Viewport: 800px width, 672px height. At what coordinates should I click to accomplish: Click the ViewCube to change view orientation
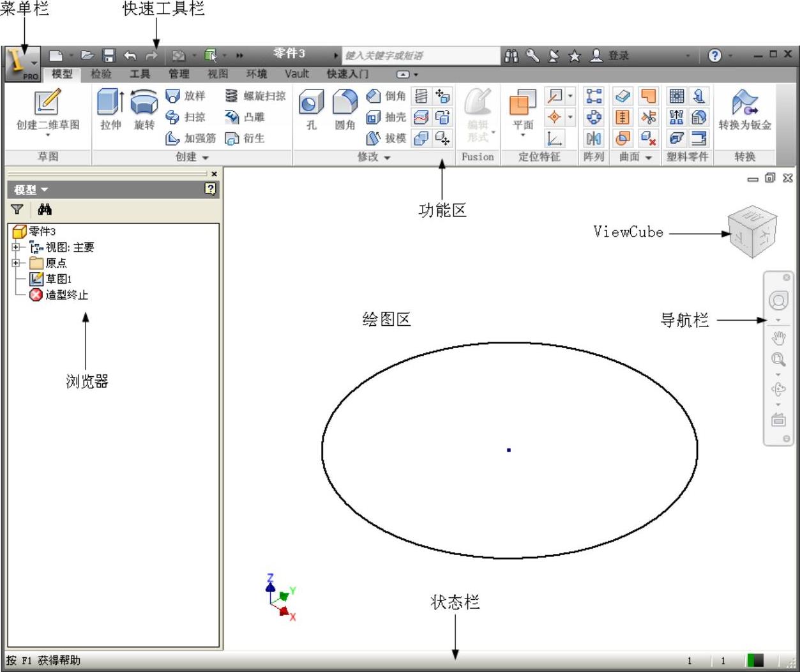click(753, 232)
